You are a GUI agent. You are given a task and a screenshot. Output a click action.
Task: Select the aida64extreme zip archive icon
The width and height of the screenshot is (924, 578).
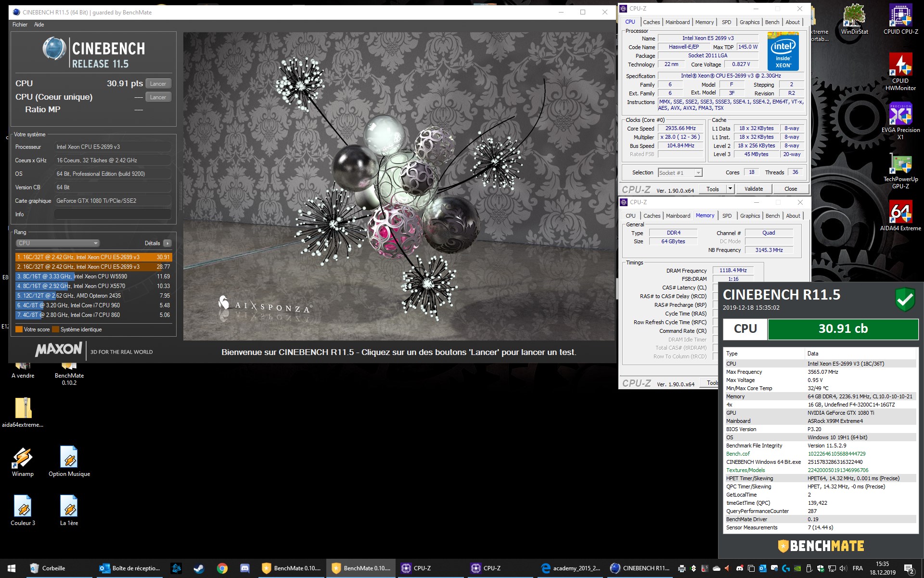(23, 412)
